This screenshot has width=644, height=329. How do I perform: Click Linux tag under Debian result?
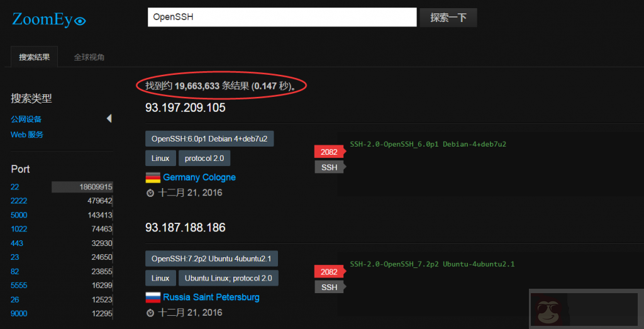click(160, 158)
